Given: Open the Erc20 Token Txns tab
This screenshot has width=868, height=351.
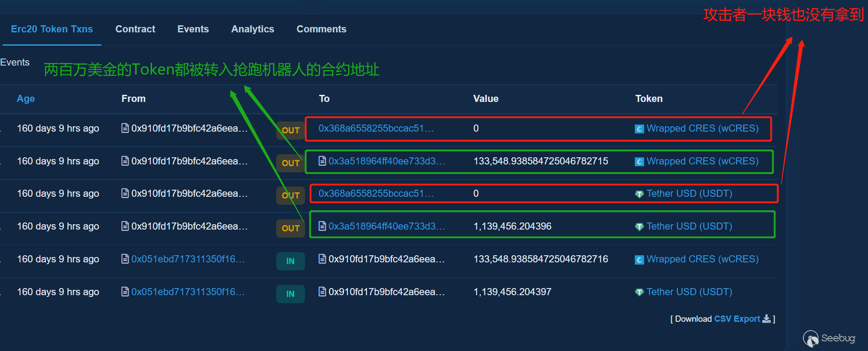Looking at the screenshot, I should (x=52, y=29).
